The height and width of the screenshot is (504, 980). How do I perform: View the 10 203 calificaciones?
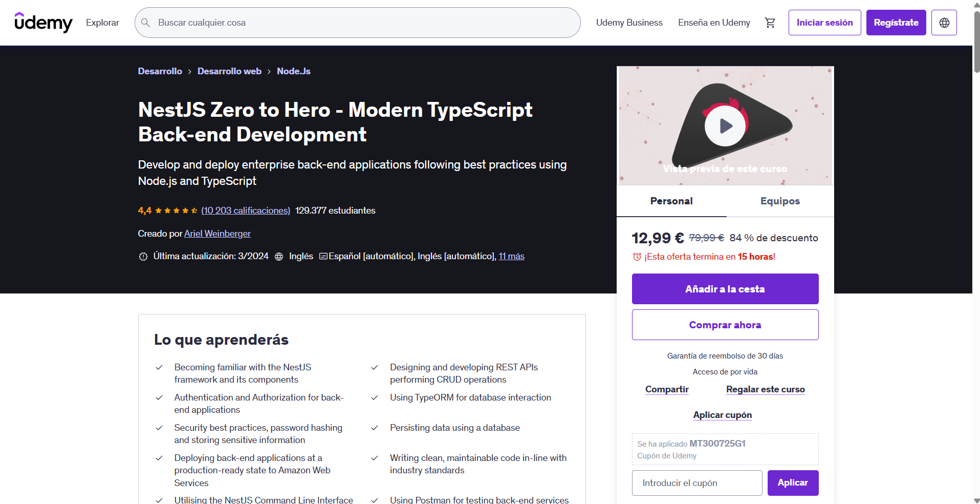click(245, 210)
